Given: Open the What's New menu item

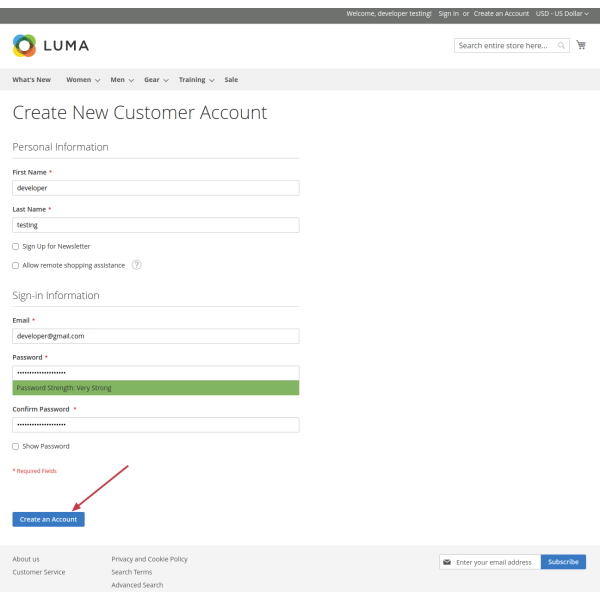Looking at the screenshot, I should tap(32, 80).
